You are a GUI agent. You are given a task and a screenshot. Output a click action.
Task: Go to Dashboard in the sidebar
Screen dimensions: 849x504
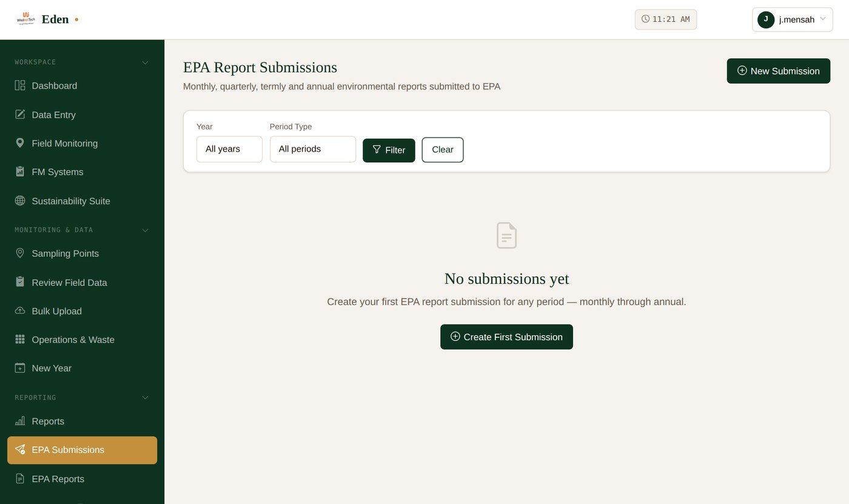pyautogui.click(x=82, y=86)
